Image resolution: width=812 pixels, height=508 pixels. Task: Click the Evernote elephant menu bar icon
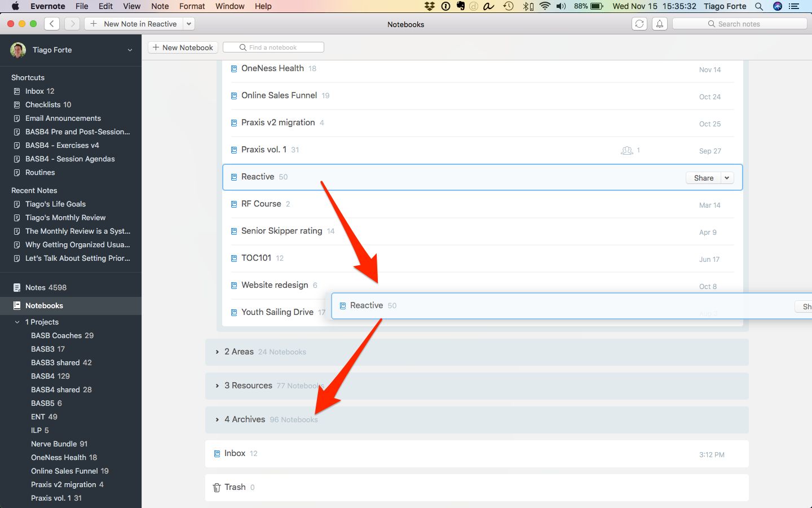(x=461, y=6)
